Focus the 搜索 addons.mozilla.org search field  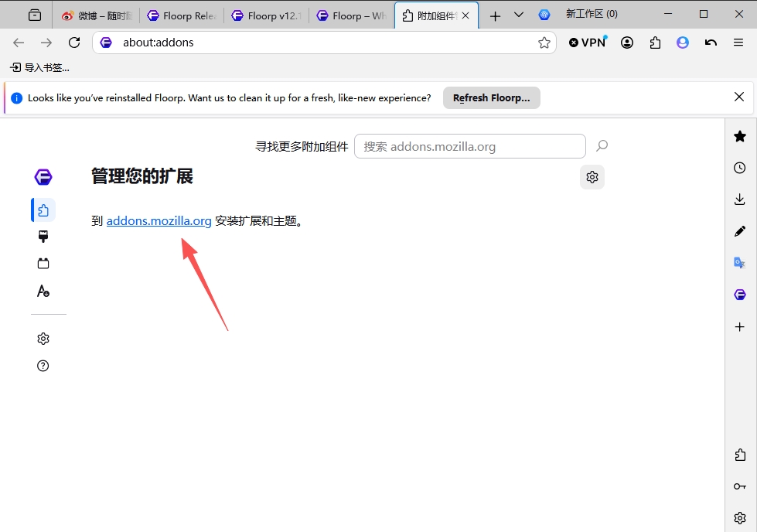click(x=470, y=146)
